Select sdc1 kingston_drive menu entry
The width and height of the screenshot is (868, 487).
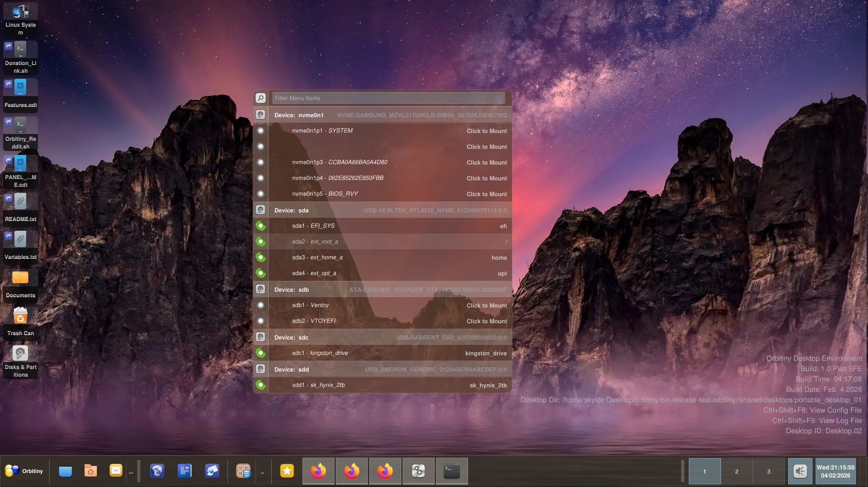320,353
